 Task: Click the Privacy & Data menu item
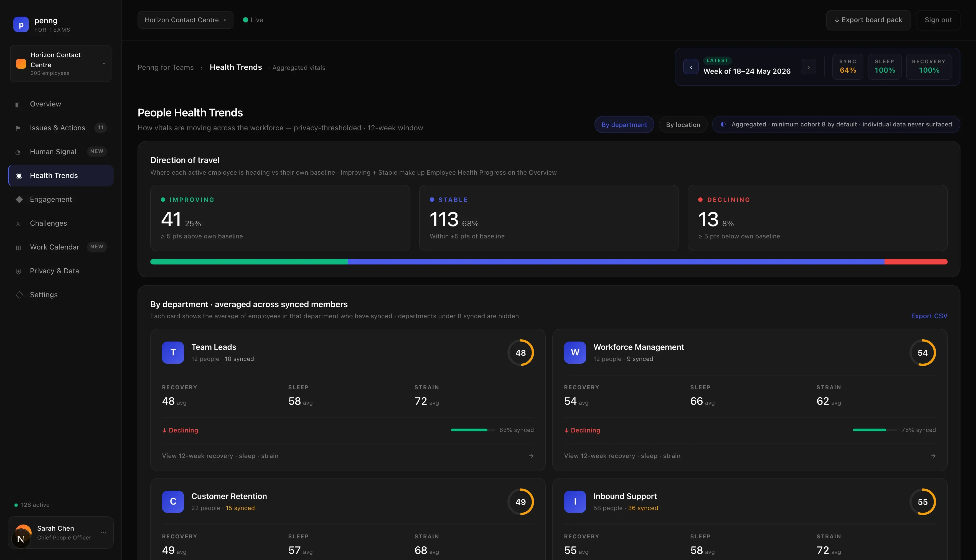pos(61,271)
